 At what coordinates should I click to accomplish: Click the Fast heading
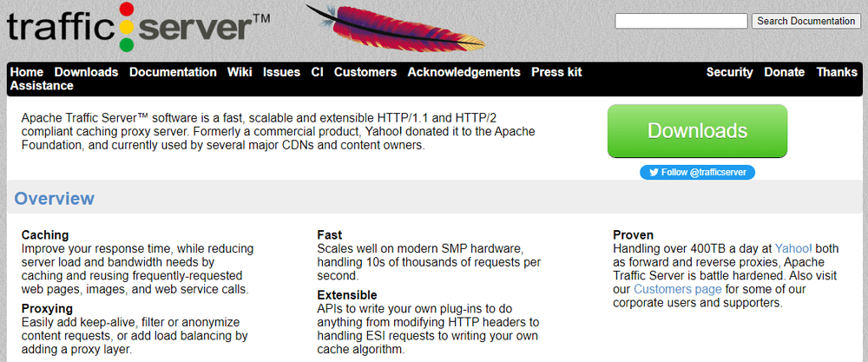(329, 234)
